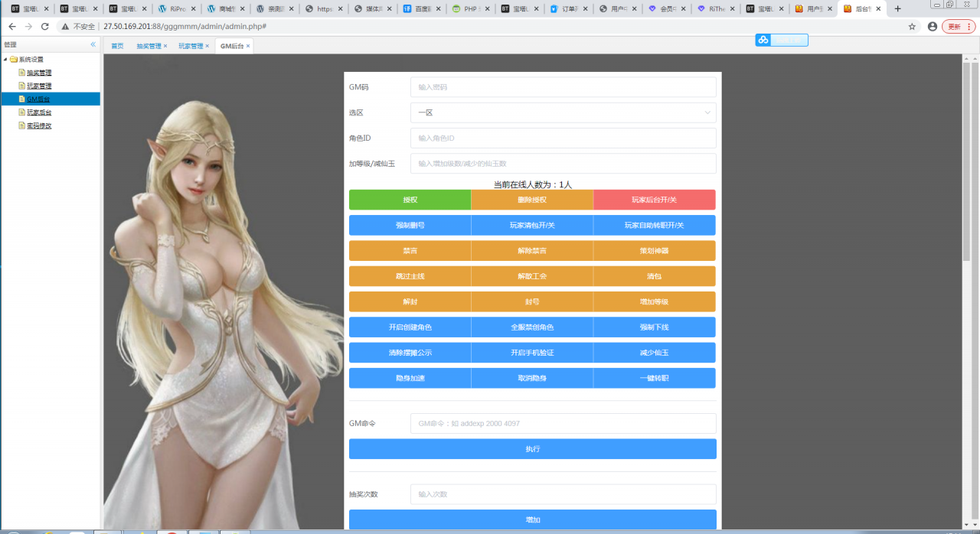Toggle 玩家自助转职开/关 button

(x=654, y=225)
